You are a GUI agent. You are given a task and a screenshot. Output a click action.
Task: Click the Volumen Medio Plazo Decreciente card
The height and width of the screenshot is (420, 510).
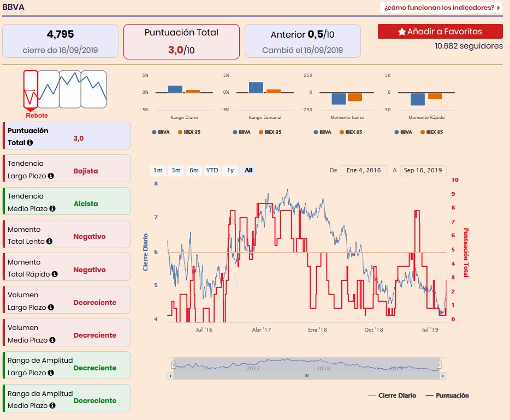(x=67, y=333)
